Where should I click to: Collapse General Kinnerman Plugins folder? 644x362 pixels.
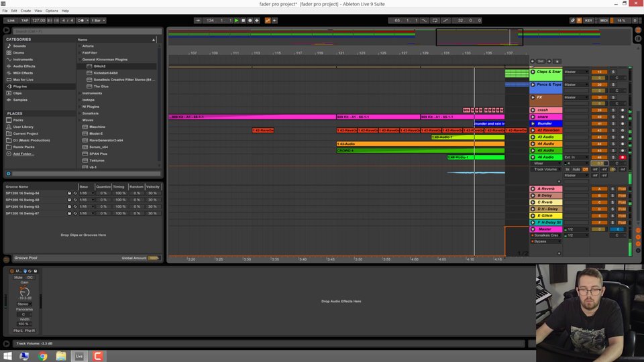click(79, 60)
